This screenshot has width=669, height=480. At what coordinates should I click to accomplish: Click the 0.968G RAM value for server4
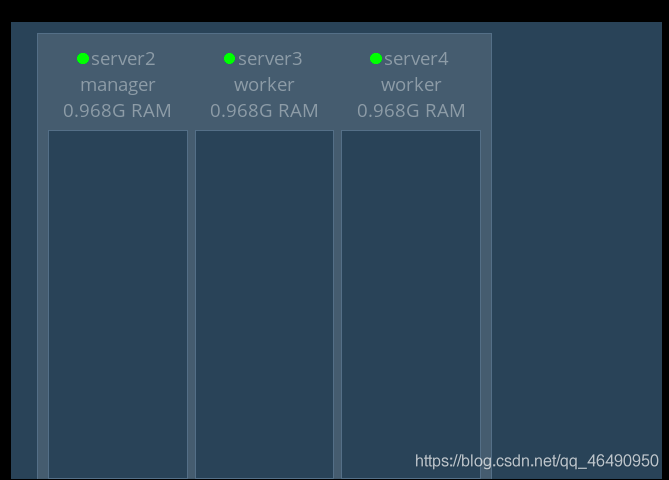pos(411,111)
